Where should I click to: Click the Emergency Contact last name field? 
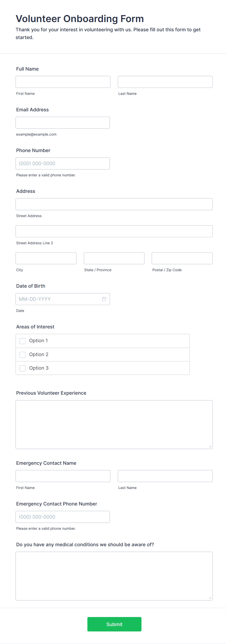pos(165,476)
